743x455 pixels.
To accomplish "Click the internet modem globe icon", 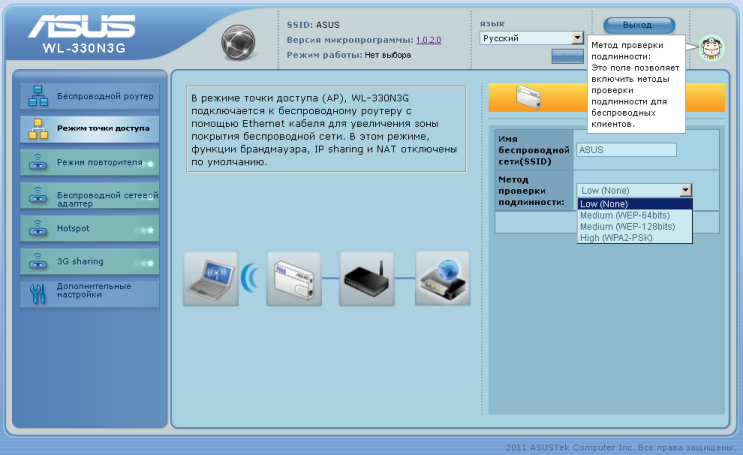I will click(x=443, y=279).
